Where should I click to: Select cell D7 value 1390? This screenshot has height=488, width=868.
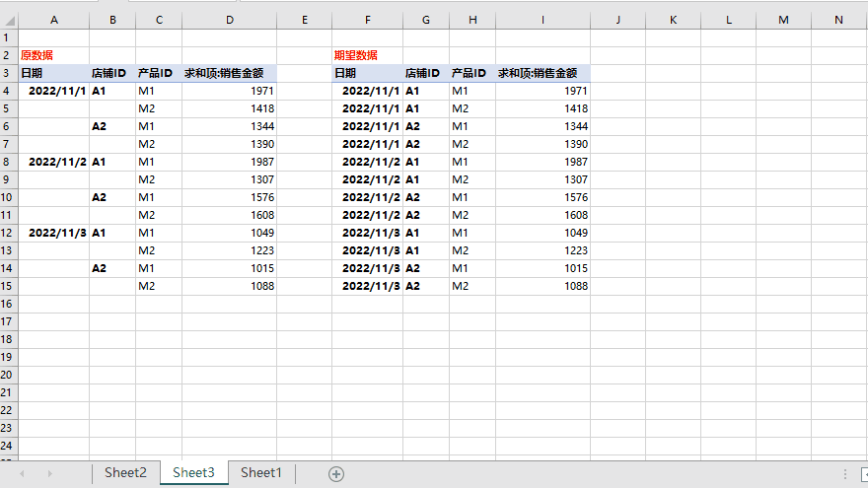[x=229, y=144]
